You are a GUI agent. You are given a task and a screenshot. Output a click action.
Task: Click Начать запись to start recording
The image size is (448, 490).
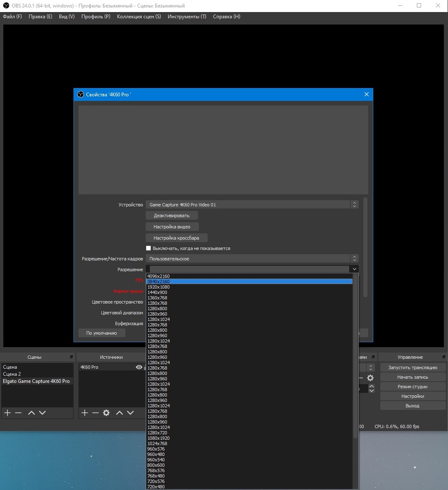(x=413, y=377)
